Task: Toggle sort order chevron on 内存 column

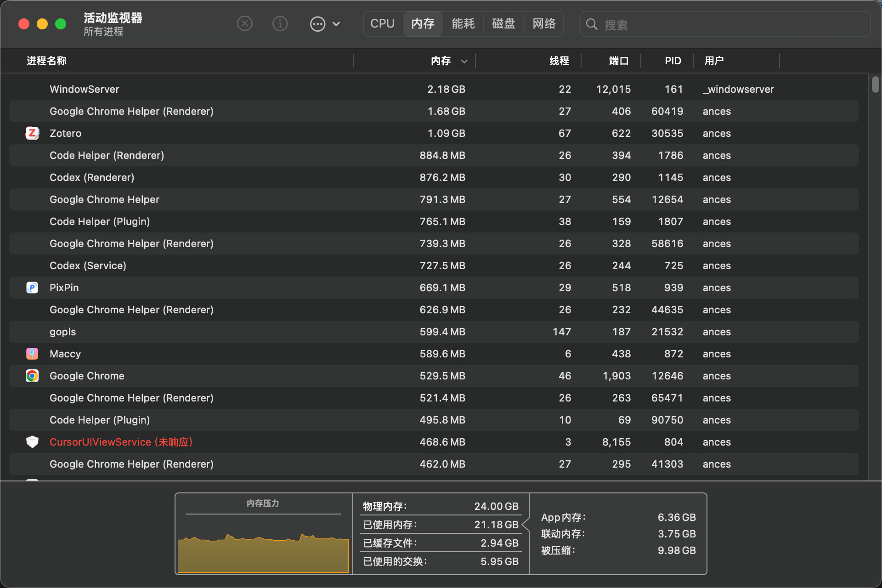Action: (x=464, y=61)
